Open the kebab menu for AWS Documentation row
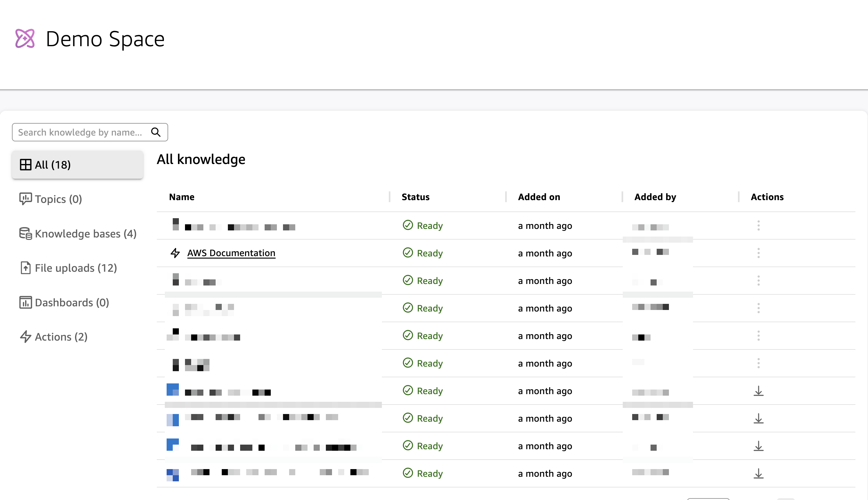Viewport: 868px width, 500px height. pyautogui.click(x=758, y=253)
